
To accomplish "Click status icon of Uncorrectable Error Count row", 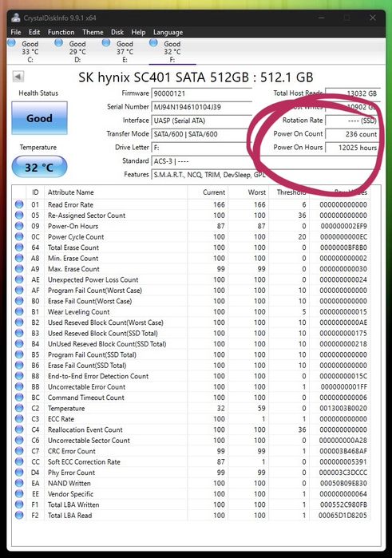I will 19,386.
